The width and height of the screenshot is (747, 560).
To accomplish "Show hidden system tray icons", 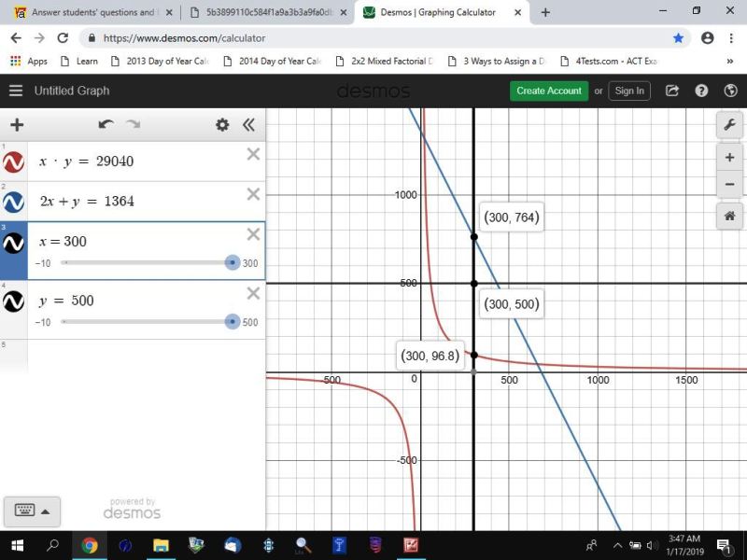I will [x=617, y=545].
